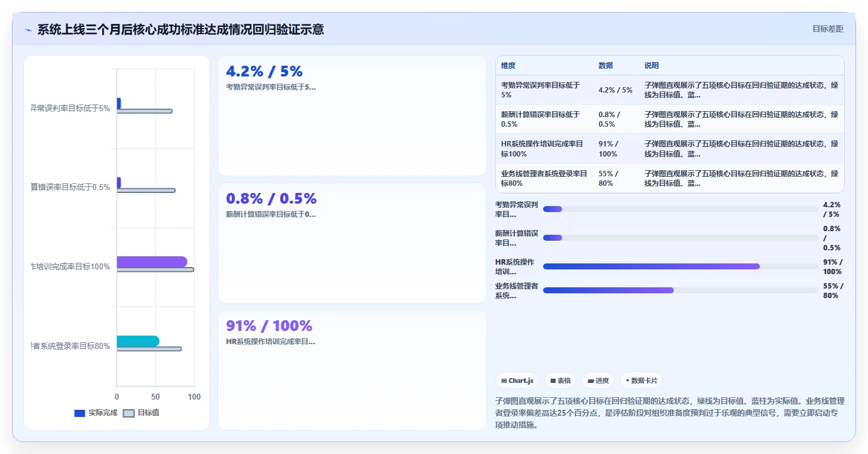Click the card caption HR系统操作培训完成率目…
Viewport: 868px width, 454px height.
point(270,342)
